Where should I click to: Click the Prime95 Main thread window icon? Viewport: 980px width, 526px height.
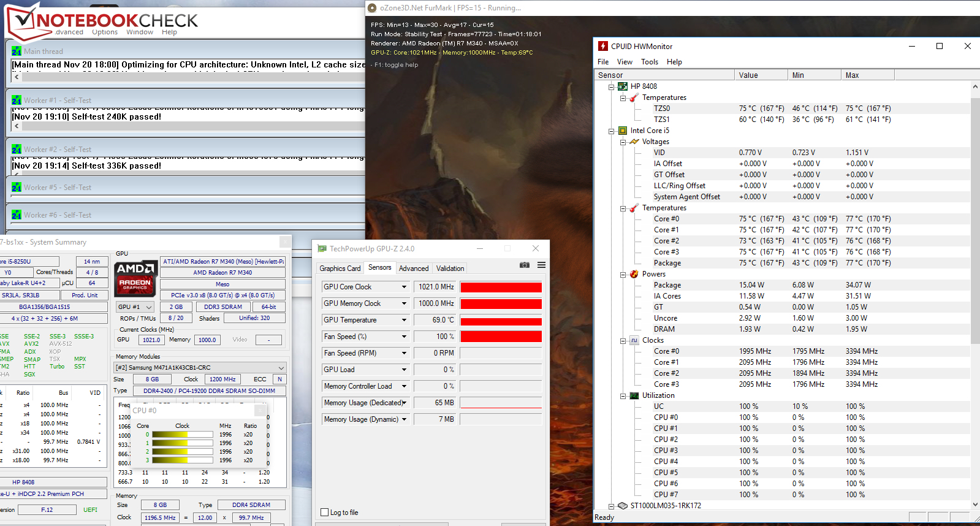point(17,51)
